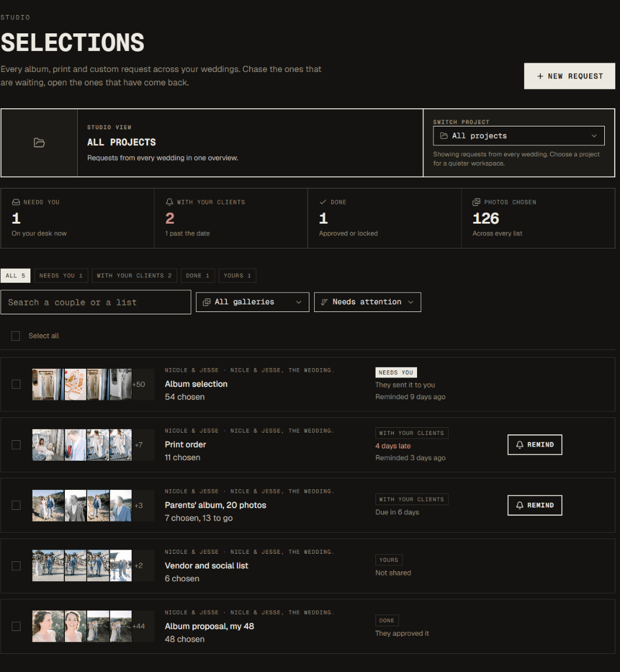Click the 'They approved it' text

click(x=402, y=633)
